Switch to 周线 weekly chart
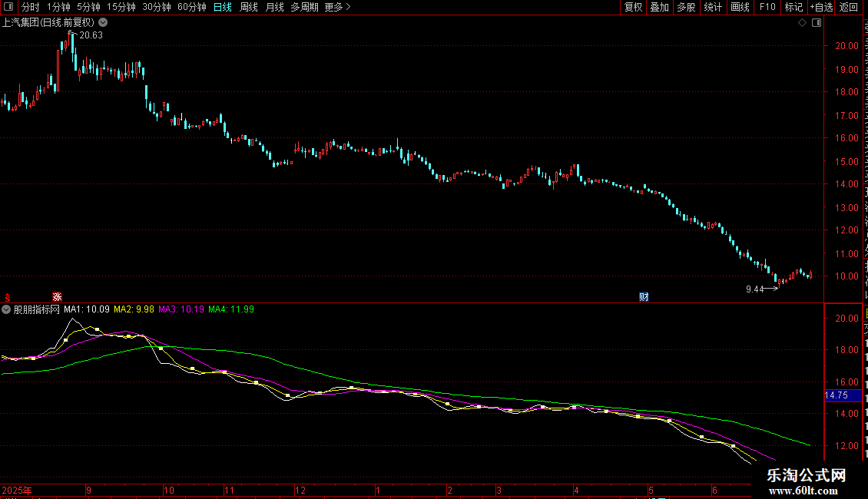Screen dimensions: 868x499 (249, 7)
